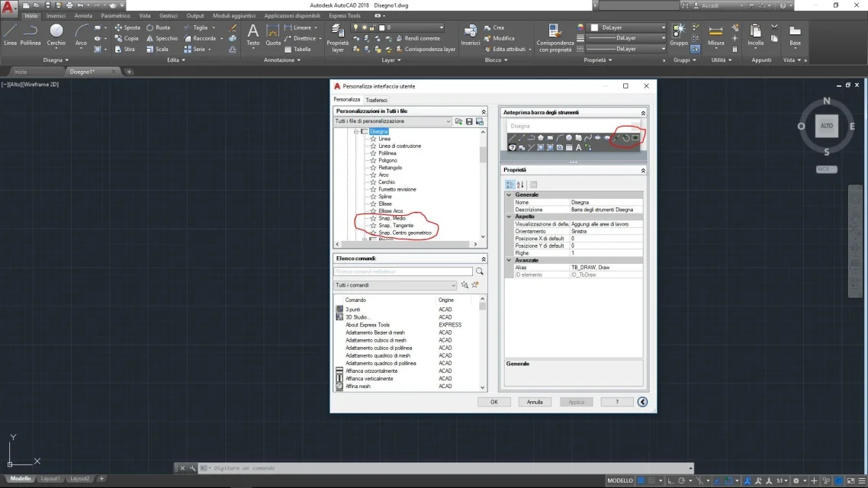Open the Annota ribbon tab
Screen dimensions: 868x488
tap(83, 16)
